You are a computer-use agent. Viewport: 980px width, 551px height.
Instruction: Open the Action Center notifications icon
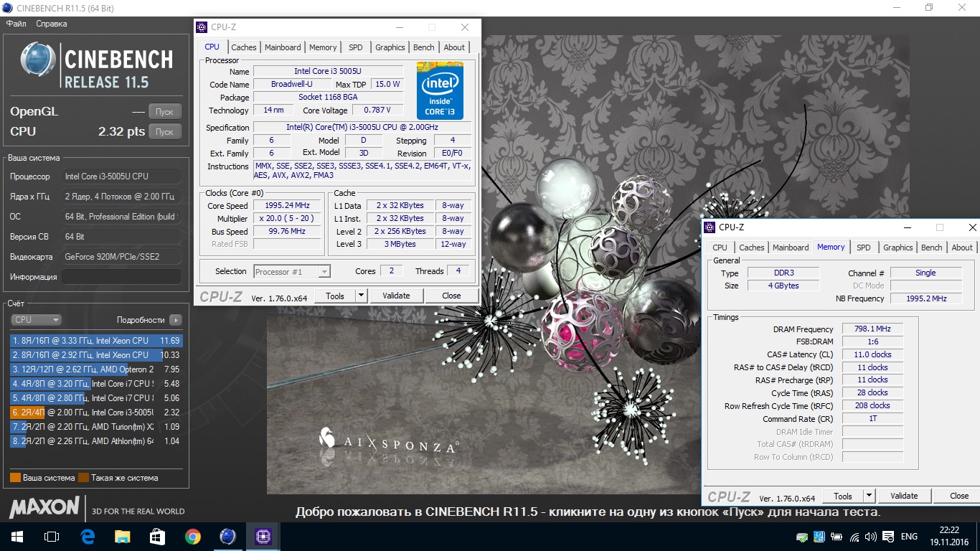(x=888, y=537)
